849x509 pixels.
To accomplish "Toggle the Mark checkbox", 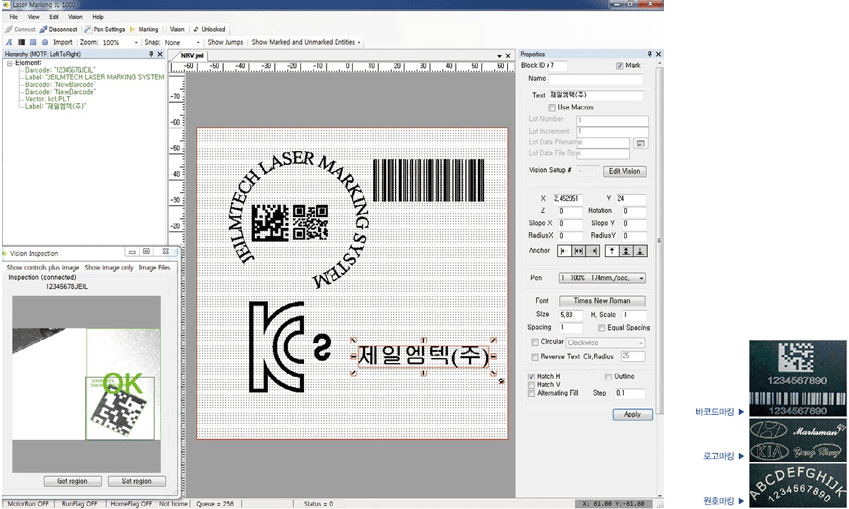I will [x=619, y=66].
